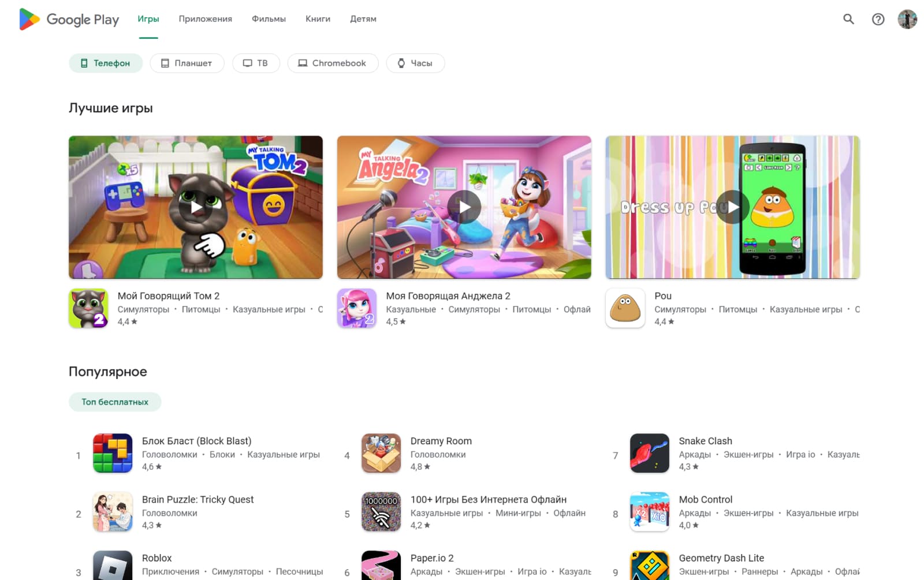
Task: Click the Google Play logo
Action: (69, 19)
